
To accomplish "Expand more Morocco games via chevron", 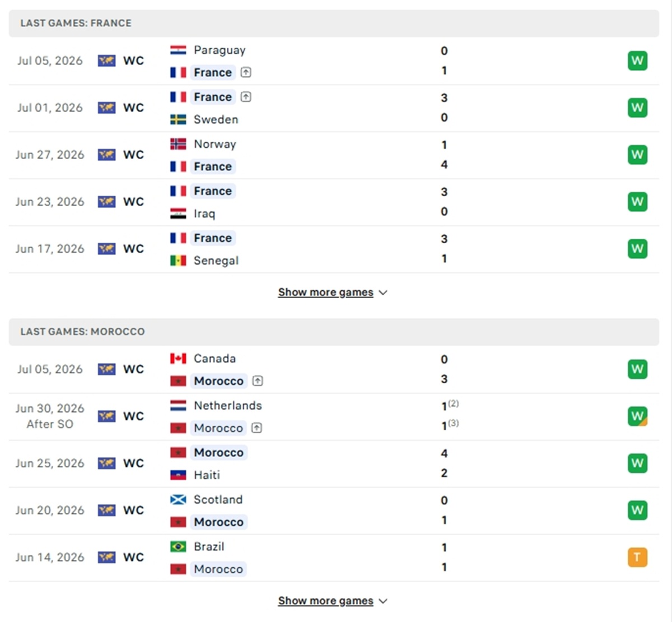I will point(383,601).
